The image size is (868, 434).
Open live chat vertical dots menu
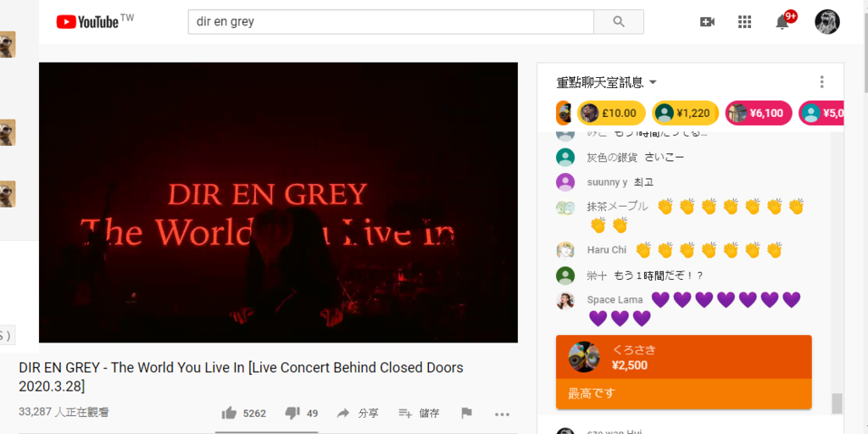(822, 82)
